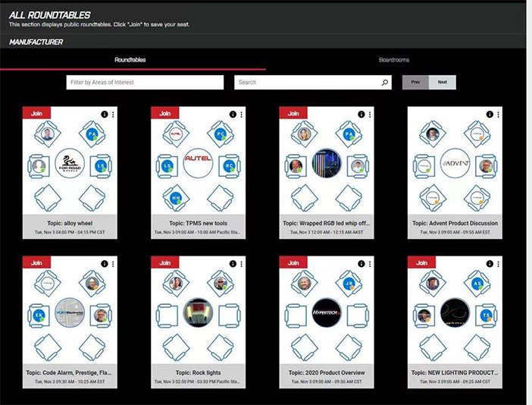532x405 pixels.
Task: Switch to the Boardrooms tab
Action: [393, 60]
